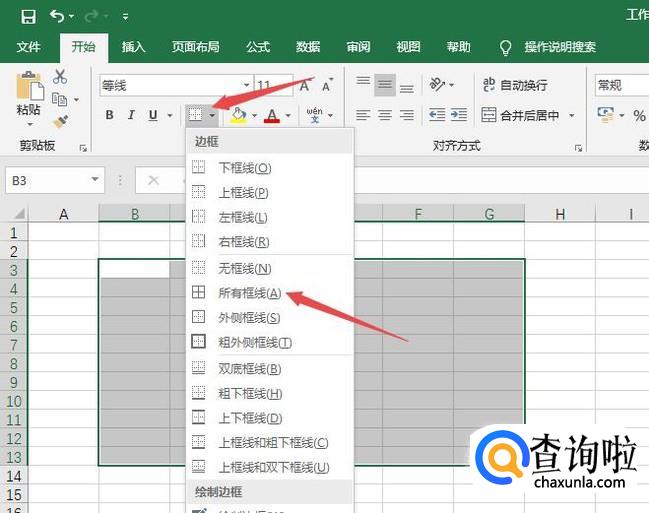649x513 pixels.
Task: Choose 外侧框线(S) outside borders
Action: (x=270, y=318)
